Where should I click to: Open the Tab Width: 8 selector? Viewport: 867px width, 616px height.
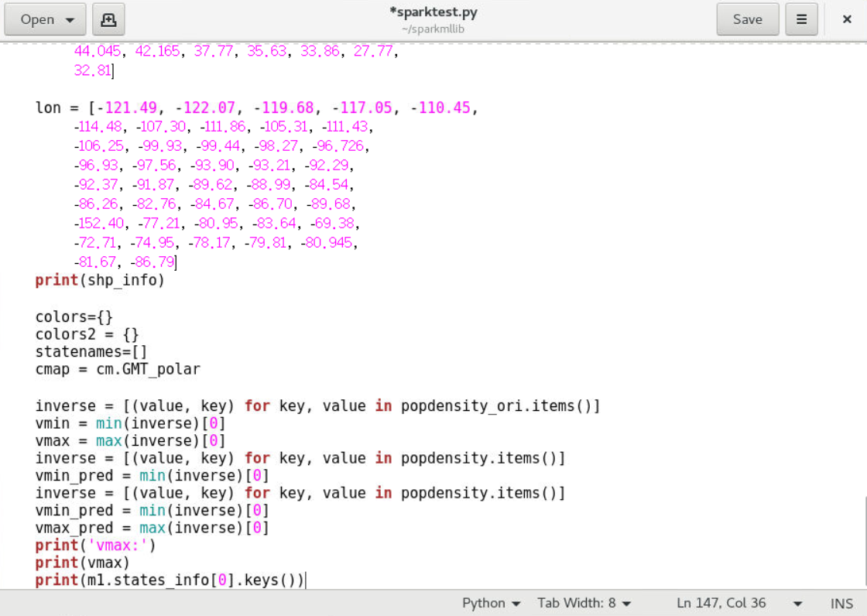click(584, 603)
